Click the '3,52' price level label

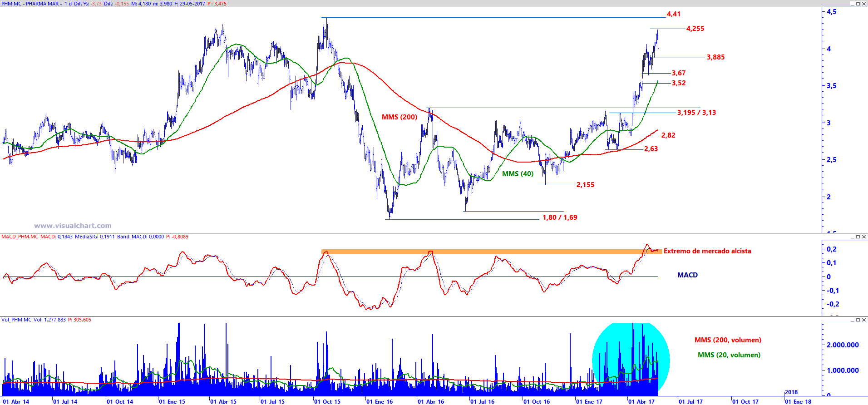679,83
